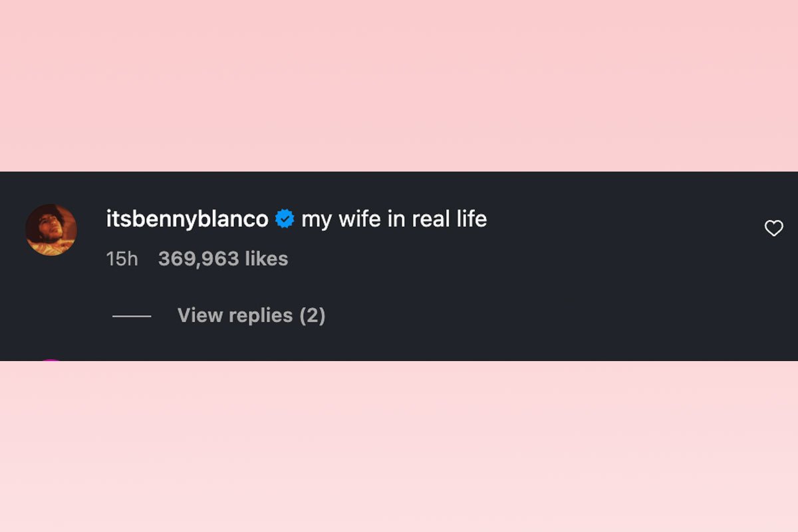
Task: Expand View replies (2)
Action: pyautogui.click(x=251, y=315)
